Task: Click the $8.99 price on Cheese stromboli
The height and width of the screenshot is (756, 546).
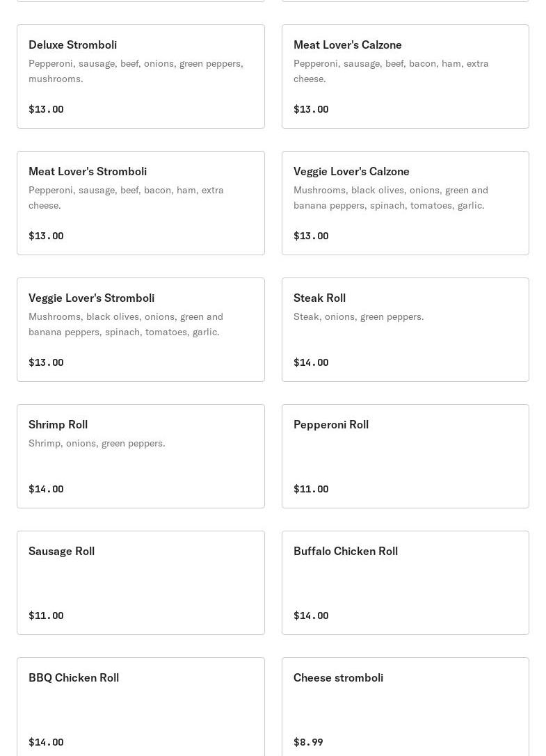Action: tap(308, 742)
